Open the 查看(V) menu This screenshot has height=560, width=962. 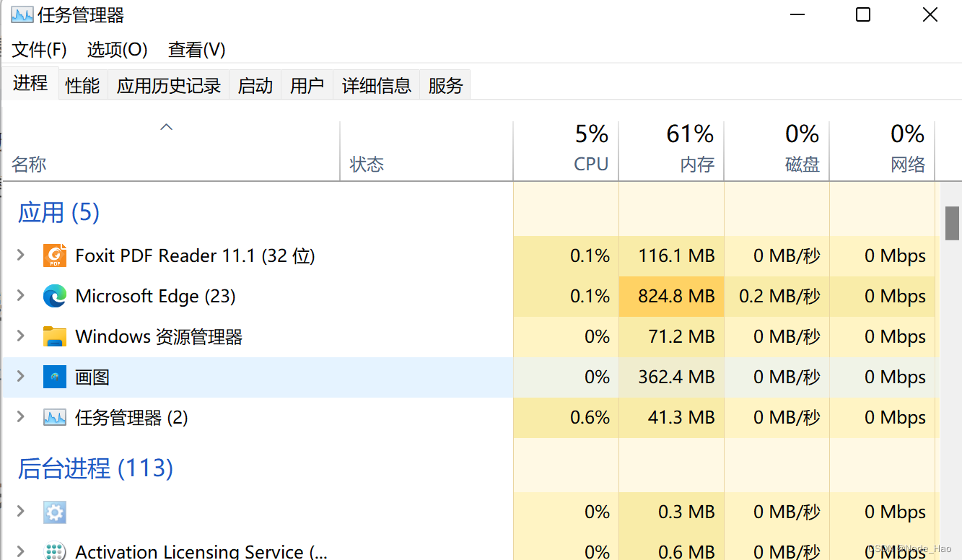[196, 50]
